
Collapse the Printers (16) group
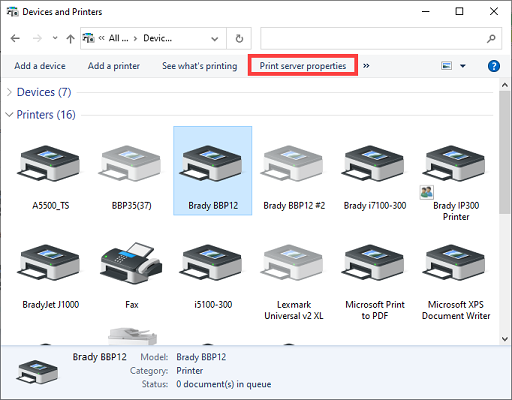click(x=9, y=115)
